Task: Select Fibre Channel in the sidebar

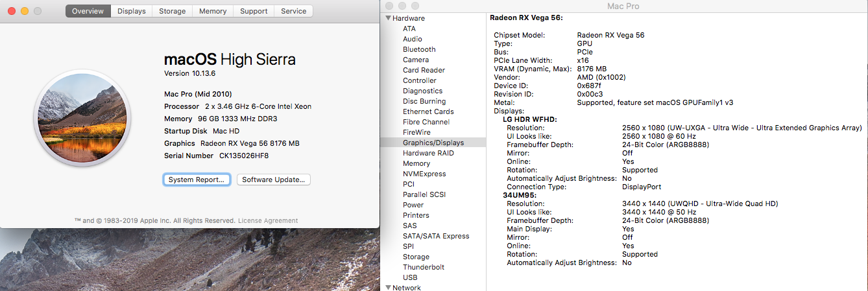Action: point(426,122)
